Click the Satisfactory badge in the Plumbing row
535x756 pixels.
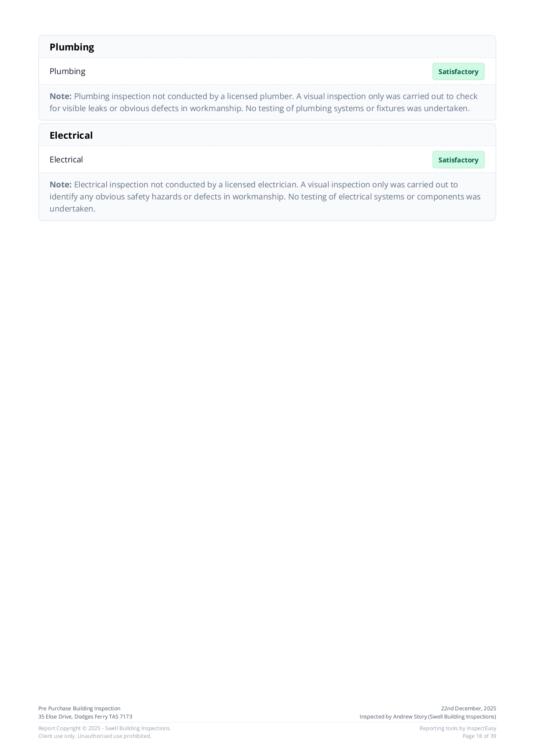coord(458,72)
